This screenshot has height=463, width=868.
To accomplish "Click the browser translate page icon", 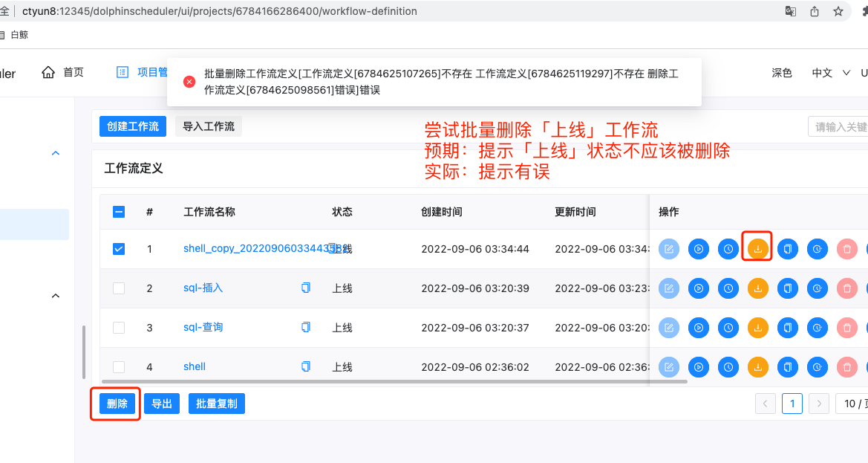I will (x=791, y=11).
